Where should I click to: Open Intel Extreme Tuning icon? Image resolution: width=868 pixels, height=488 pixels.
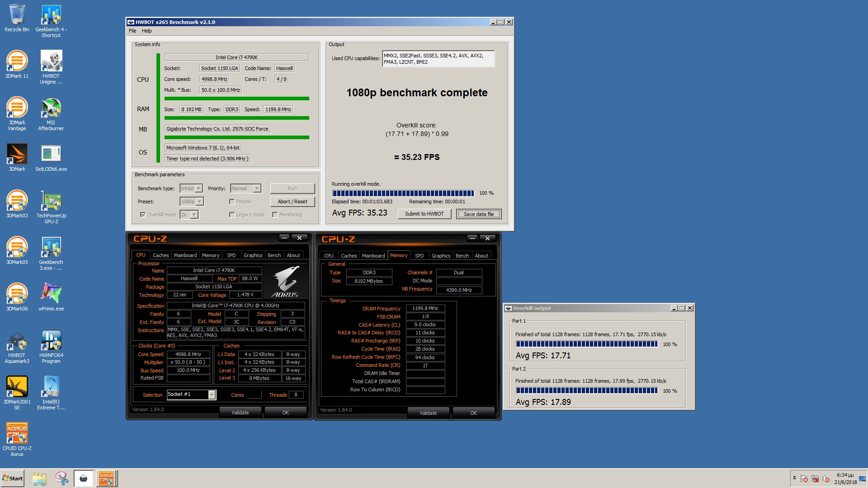click(51, 393)
